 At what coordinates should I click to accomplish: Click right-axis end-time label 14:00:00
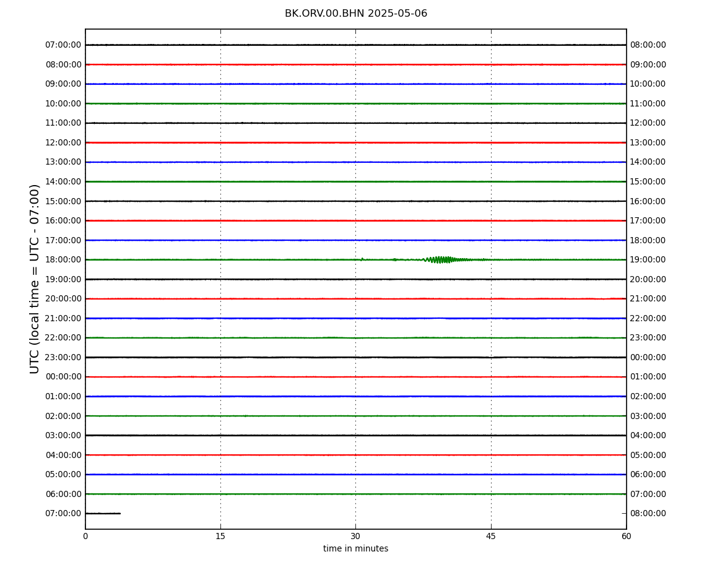click(648, 162)
